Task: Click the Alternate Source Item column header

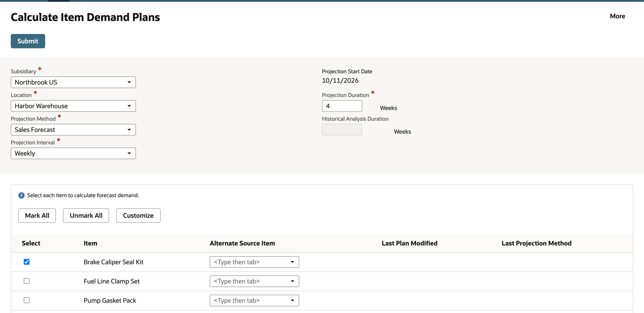Action: (x=242, y=243)
